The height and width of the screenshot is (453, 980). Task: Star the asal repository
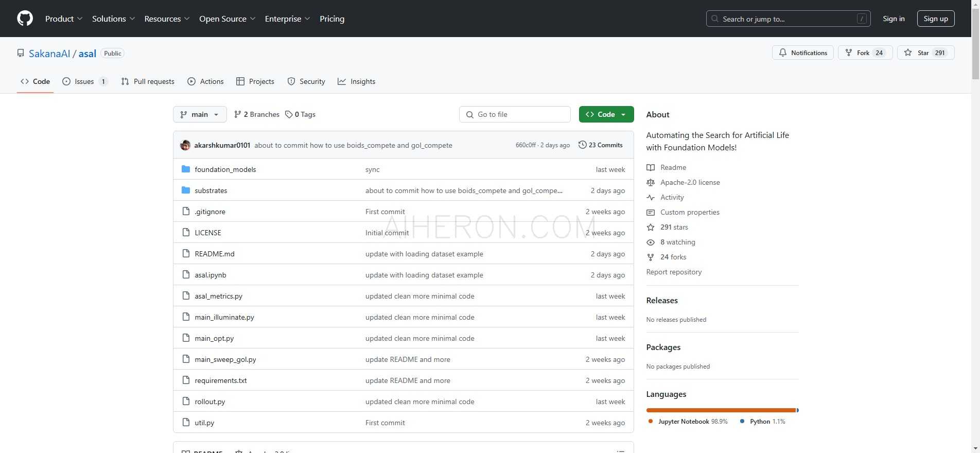tap(918, 53)
